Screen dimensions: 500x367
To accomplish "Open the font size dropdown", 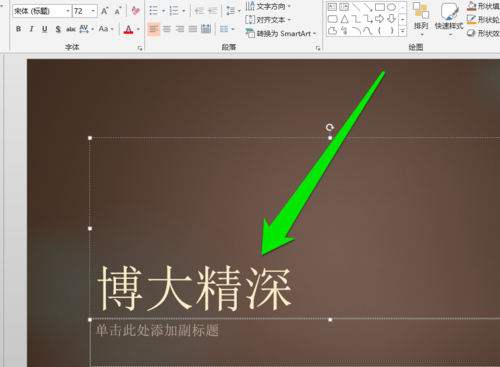I will (93, 11).
